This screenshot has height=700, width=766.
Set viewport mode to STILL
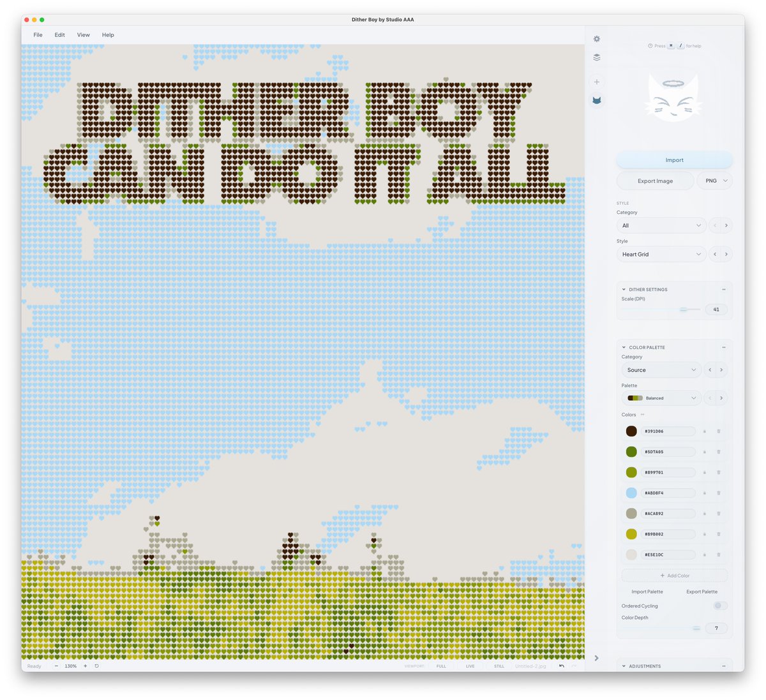pos(499,666)
